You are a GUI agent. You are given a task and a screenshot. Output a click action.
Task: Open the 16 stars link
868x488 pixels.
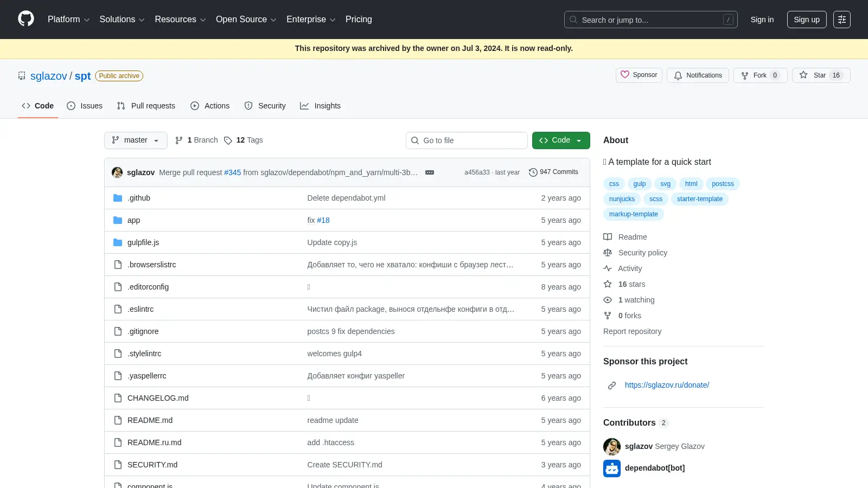624,284
